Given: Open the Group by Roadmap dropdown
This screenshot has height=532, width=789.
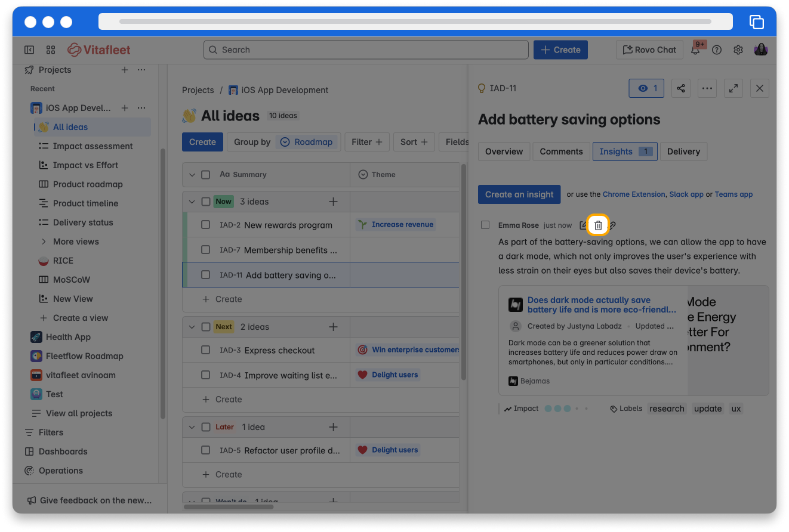Looking at the screenshot, I should coord(283,142).
